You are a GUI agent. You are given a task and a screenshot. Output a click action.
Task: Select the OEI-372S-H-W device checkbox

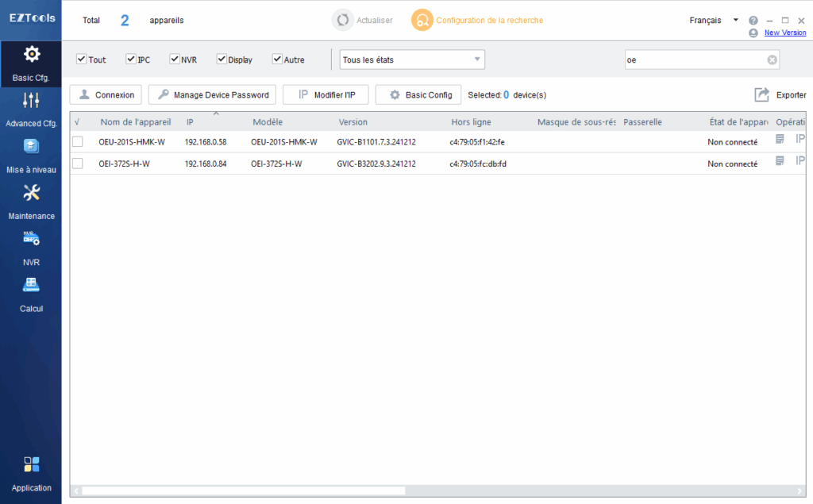[78, 164]
